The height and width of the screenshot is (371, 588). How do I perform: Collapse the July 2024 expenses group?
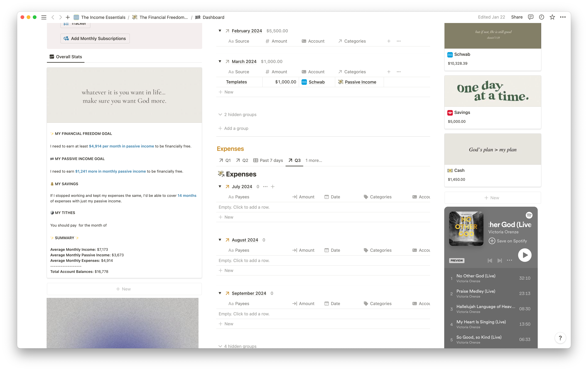point(220,187)
